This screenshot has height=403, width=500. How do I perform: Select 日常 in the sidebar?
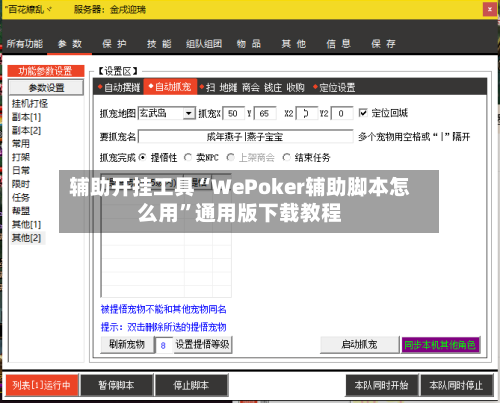[21, 170]
